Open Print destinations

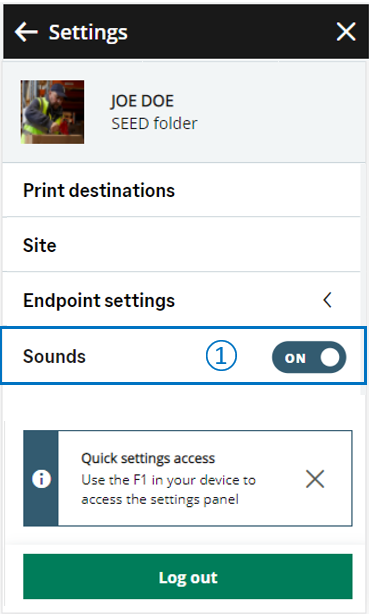pyautogui.click(x=181, y=190)
